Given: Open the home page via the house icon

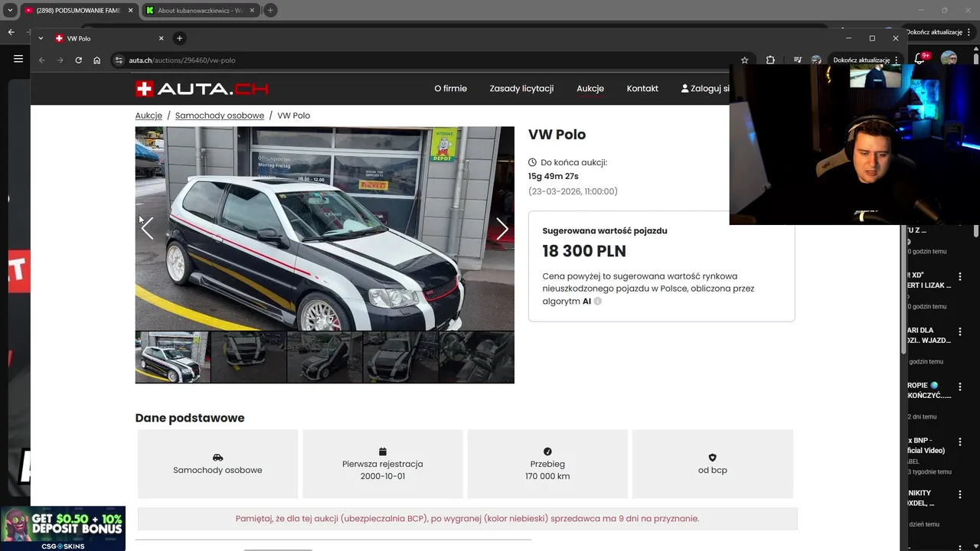Looking at the screenshot, I should (x=96, y=60).
